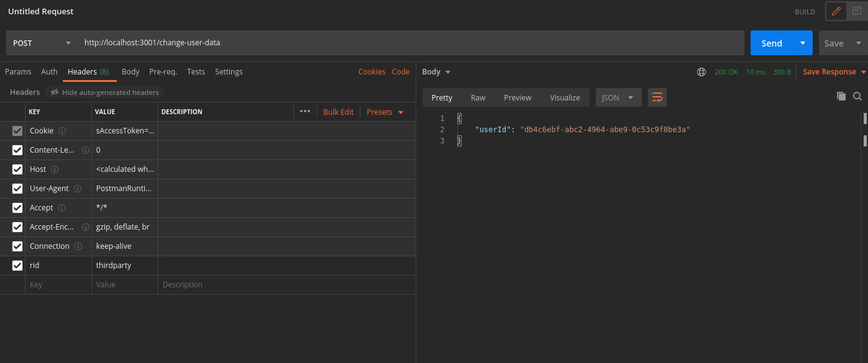The image size is (868, 363).
Task: Switch to the Tests tab
Action: pos(196,71)
